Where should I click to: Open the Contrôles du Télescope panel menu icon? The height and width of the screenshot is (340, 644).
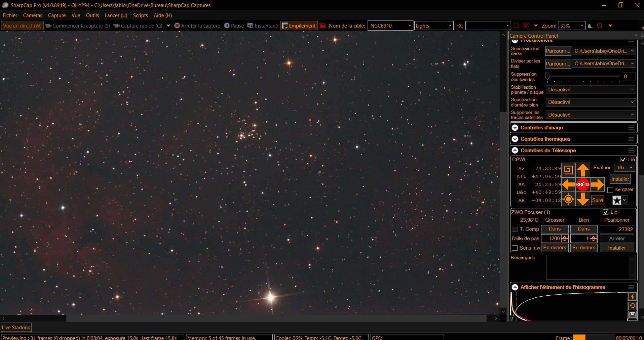(x=631, y=151)
